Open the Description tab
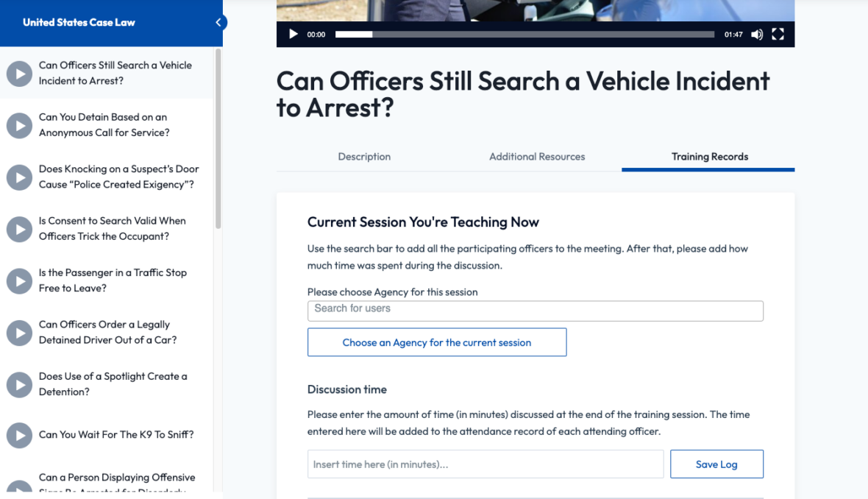Screen dimensions: 868x499 click(x=364, y=157)
